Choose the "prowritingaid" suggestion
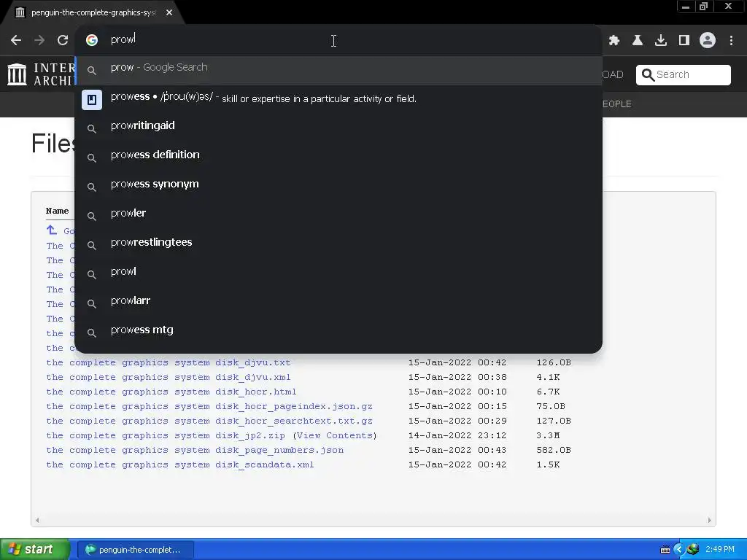 [x=338, y=128]
